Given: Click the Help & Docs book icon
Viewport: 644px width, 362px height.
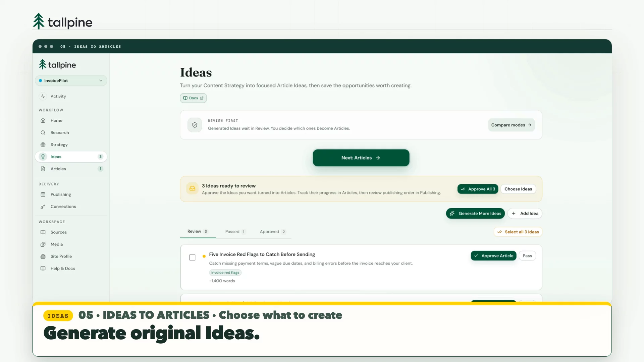Looking at the screenshot, I should (x=43, y=268).
